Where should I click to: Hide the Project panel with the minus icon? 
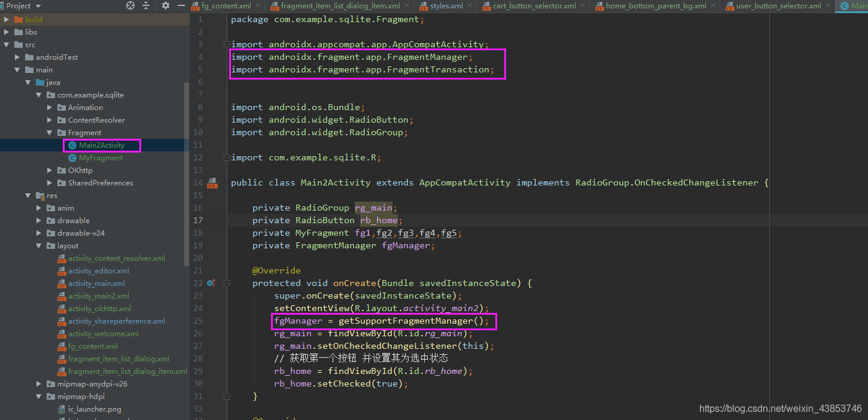click(x=182, y=6)
